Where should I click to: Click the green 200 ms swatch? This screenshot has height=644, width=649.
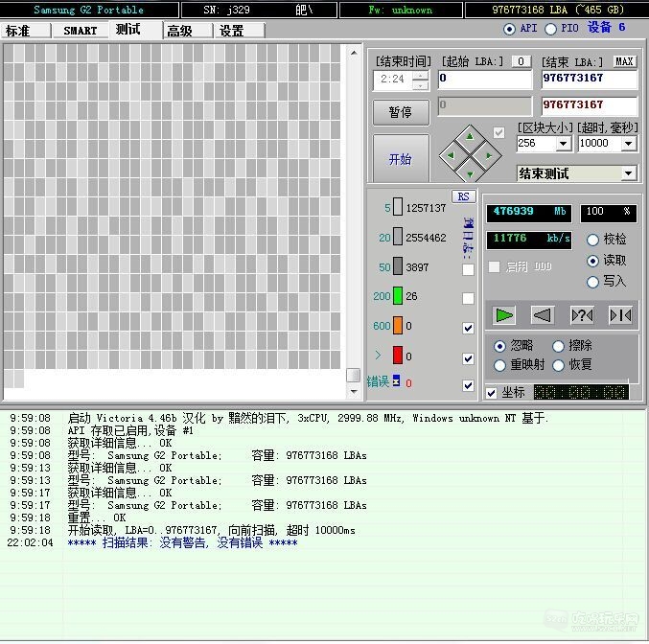pos(397,295)
